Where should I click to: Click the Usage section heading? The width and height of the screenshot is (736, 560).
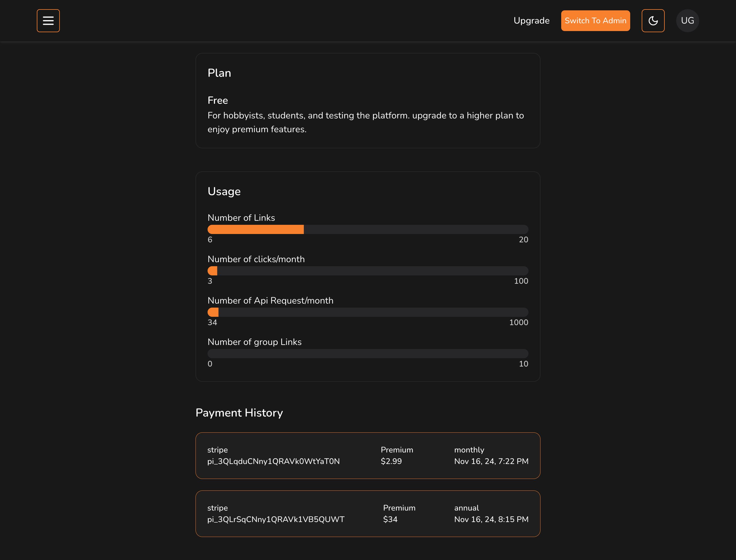tap(224, 191)
